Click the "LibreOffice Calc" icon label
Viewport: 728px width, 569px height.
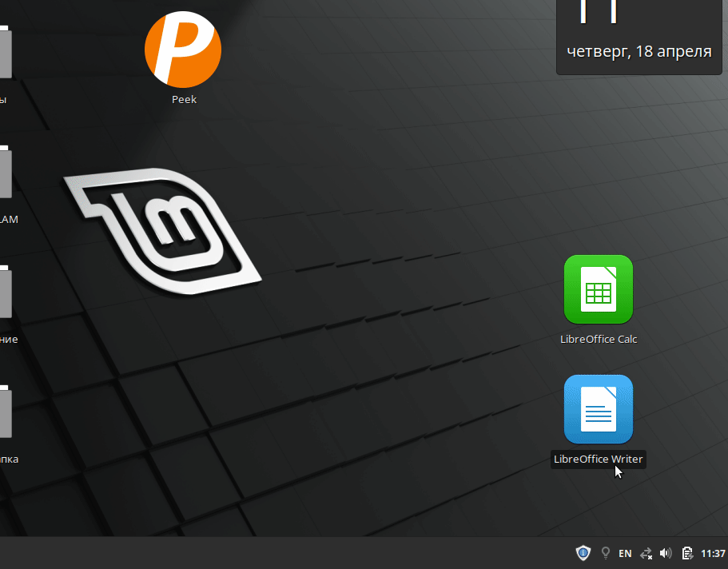(599, 339)
